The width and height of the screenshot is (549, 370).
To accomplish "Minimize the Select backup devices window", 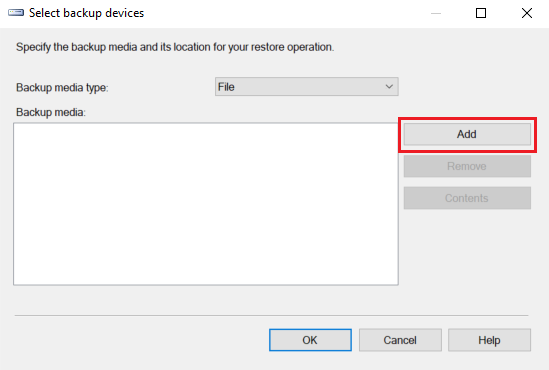I will point(436,13).
